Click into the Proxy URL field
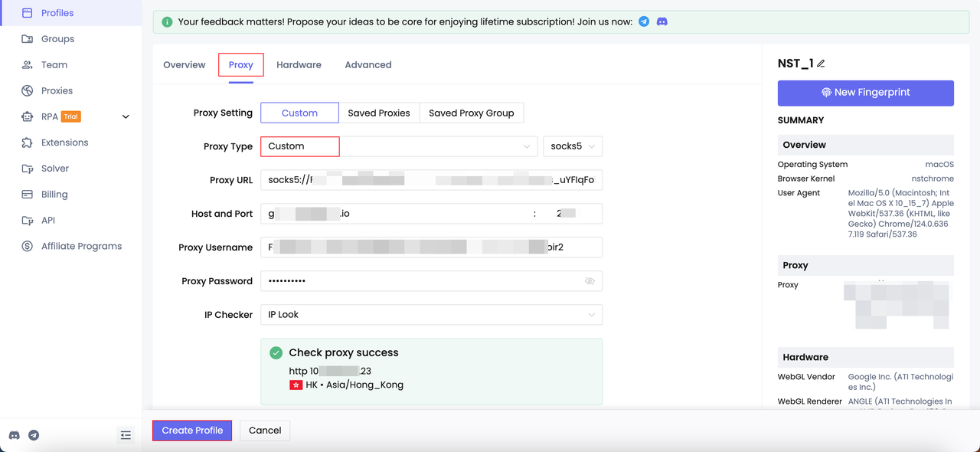This screenshot has height=452, width=980. [431, 180]
